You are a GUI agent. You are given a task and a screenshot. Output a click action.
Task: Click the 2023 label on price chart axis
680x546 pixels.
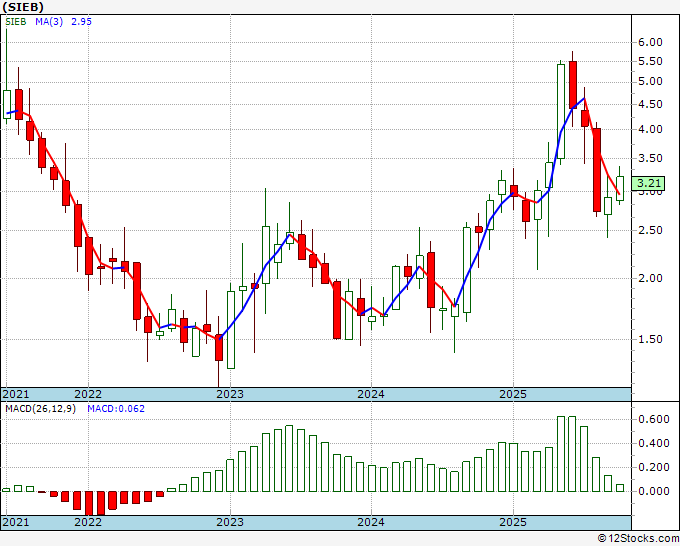(x=230, y=394)
